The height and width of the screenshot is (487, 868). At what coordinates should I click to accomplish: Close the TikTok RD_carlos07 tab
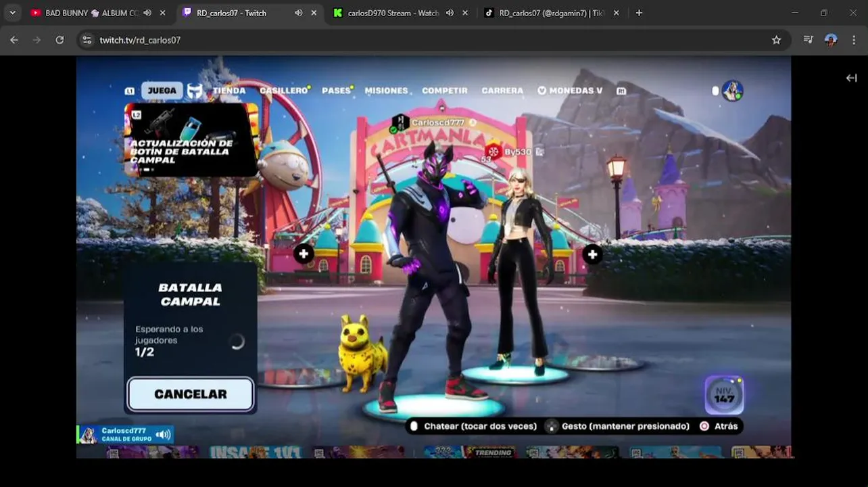coord(616,13)
